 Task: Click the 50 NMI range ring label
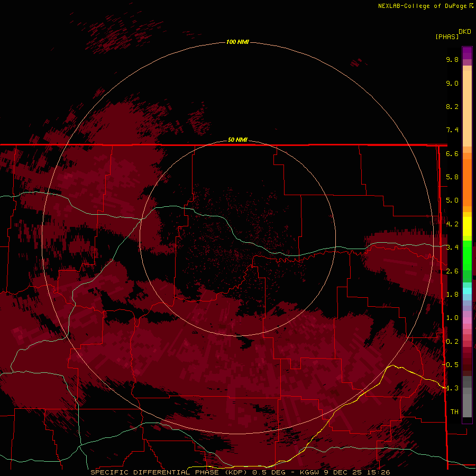(237, 140)
